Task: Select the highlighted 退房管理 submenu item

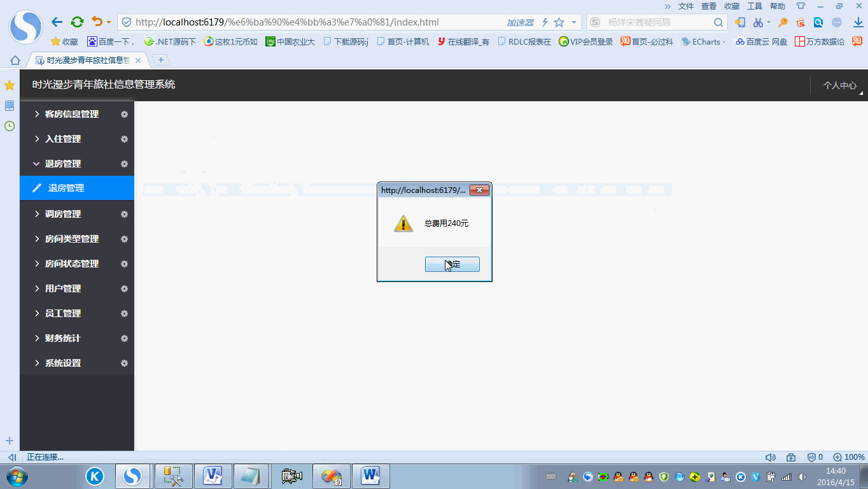Action: (x=77, y=188)
